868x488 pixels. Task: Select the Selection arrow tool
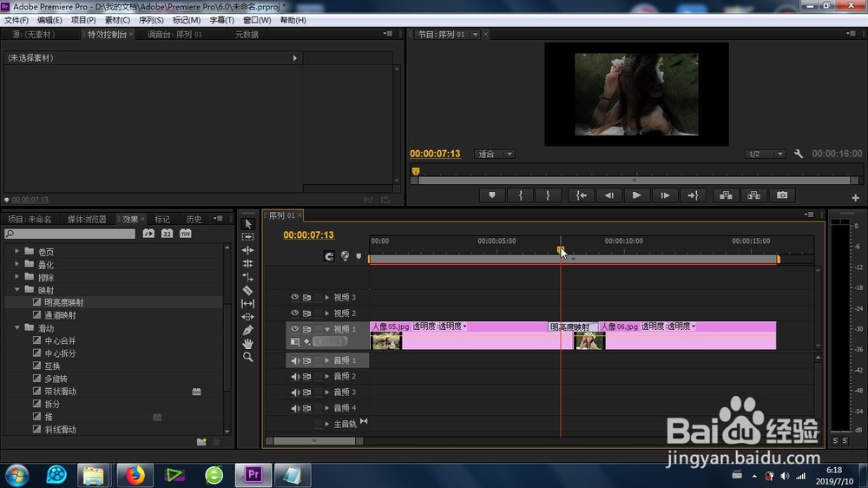coord(248,224)
